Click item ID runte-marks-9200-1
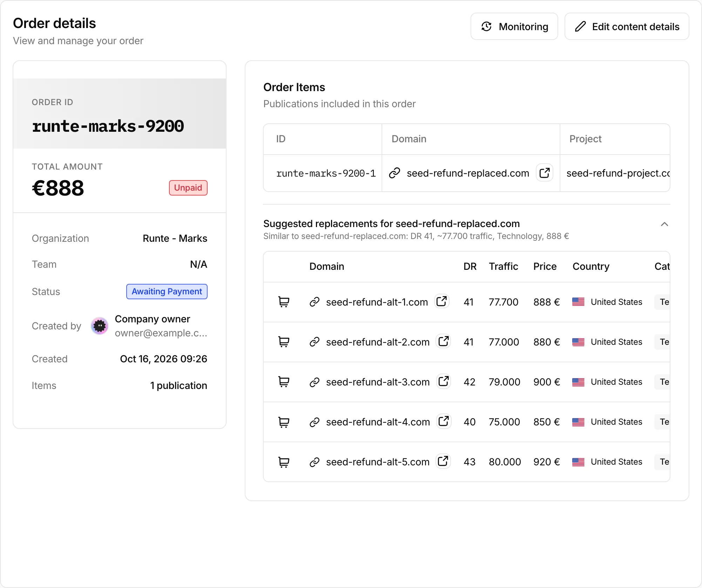Screen dimensions: 702x588 coord(326,173)
